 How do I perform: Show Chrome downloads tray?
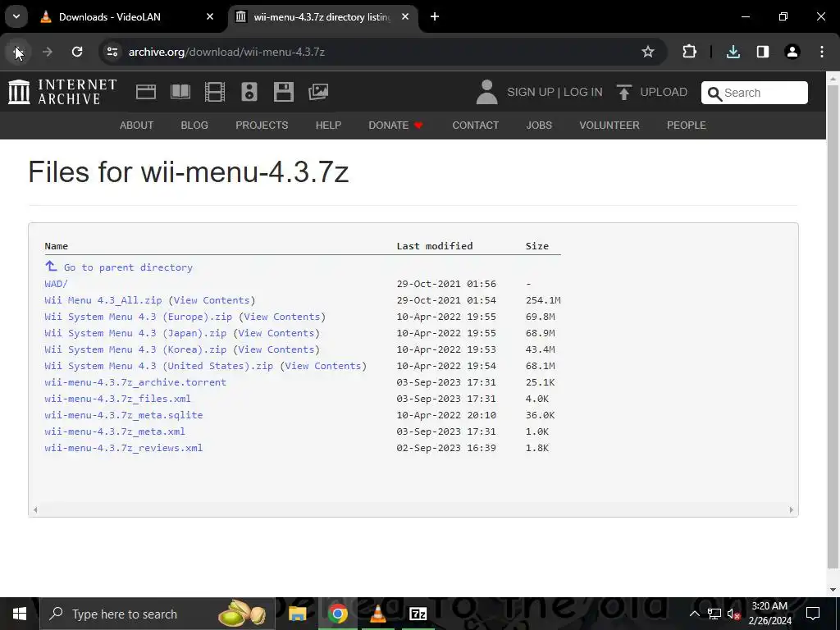pyautogui.click(x=733, y=52)
